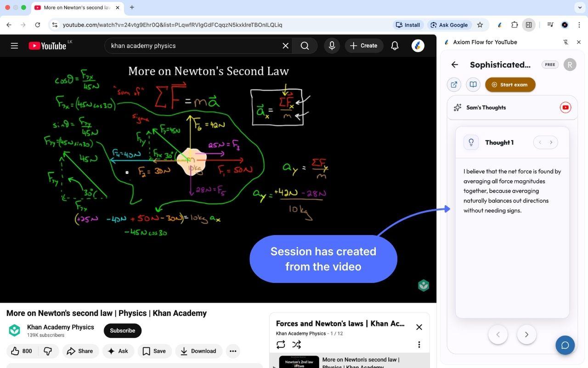Open session in new tab from Axiom Flow
This screenshot has height=368, width=588.
[x=453, y=85]
